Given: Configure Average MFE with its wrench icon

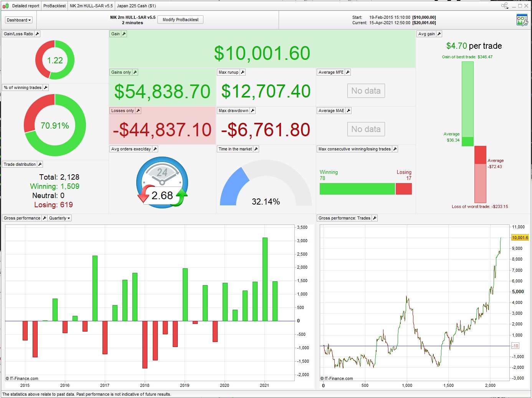Looking at the screenshot, I should tap(348, 72).
